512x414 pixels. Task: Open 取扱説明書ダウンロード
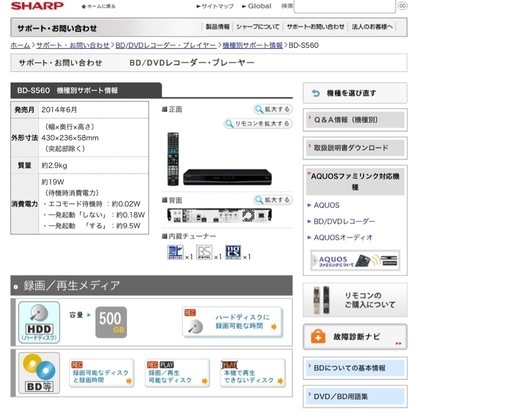pyautogui.click(x=355, y=148)
